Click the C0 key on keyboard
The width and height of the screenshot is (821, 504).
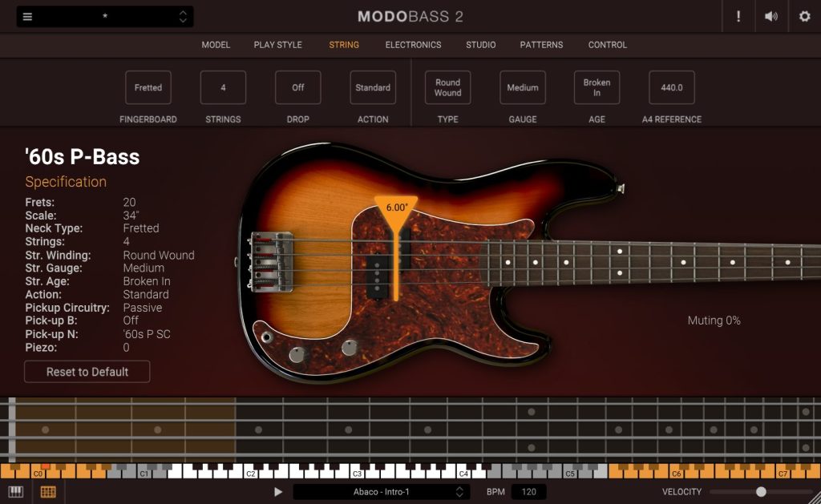point(38,474)
